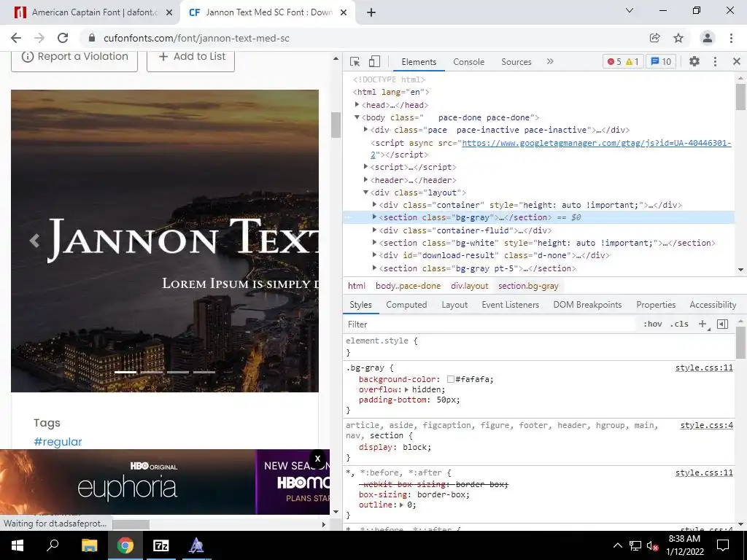Open the #regular tag link
747x560 pixels.
coord(58,442)
